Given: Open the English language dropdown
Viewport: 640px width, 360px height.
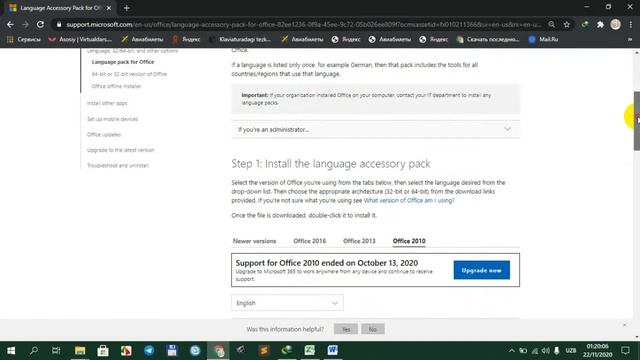Looking at the screenshot, I should [287, 303].
